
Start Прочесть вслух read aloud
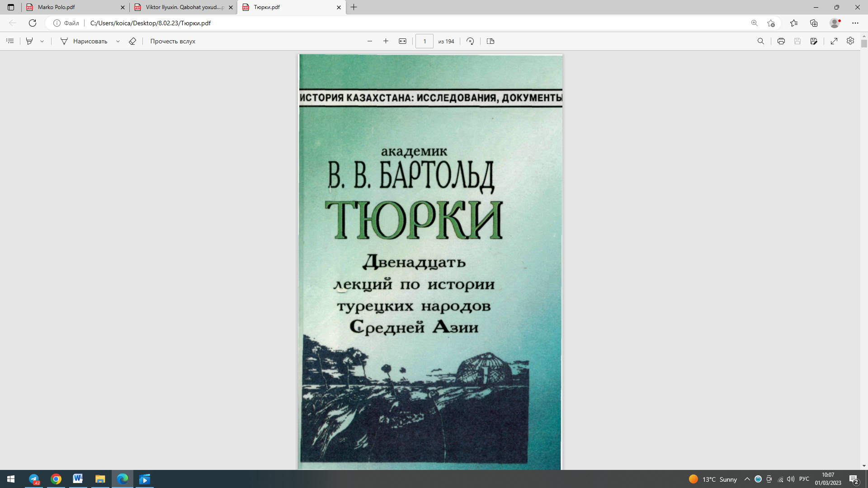coord(172,41)
